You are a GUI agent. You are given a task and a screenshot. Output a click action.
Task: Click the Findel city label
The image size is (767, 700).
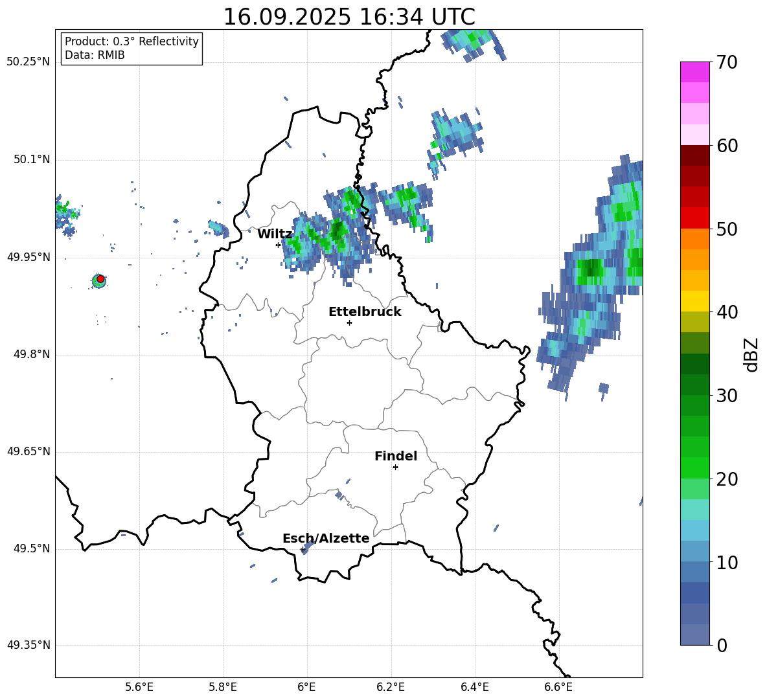tap(396, 456)
